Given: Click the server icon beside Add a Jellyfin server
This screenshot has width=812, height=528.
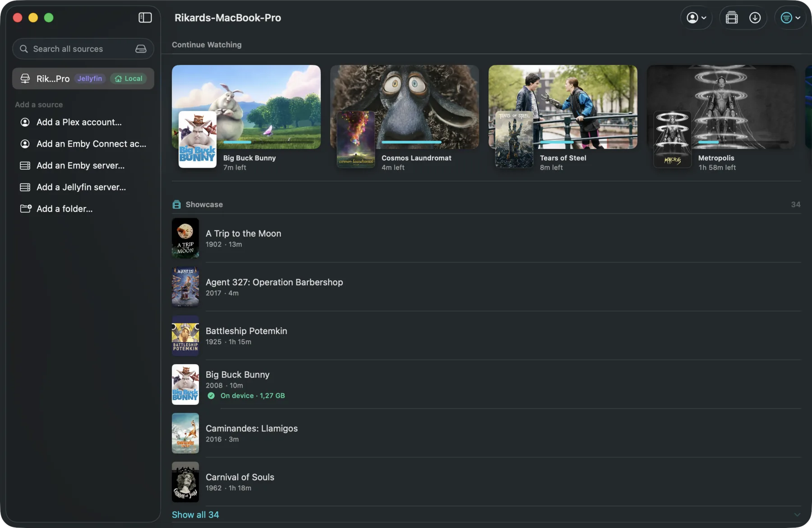Looking at the screenshot, I should (x=25, y=187).
